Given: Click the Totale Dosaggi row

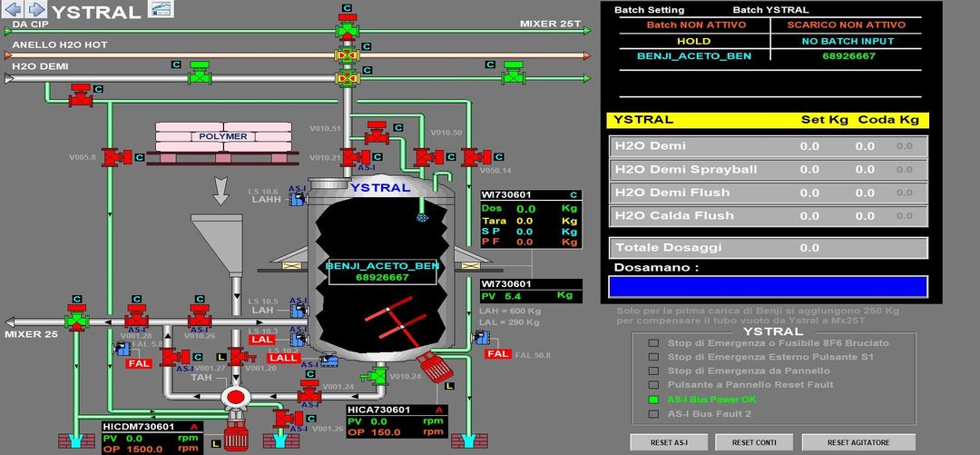Looking at the screenshot, I should coord(769,247).
